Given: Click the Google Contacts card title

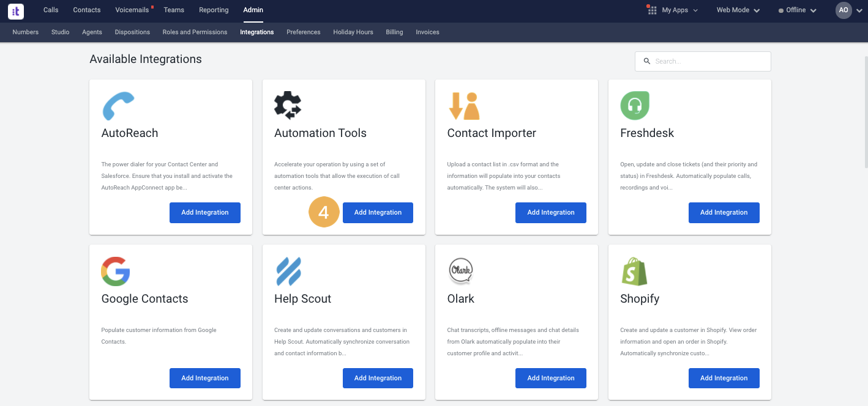Looking at the screenshot, I should pyautogui.click(x=144, y=299).
